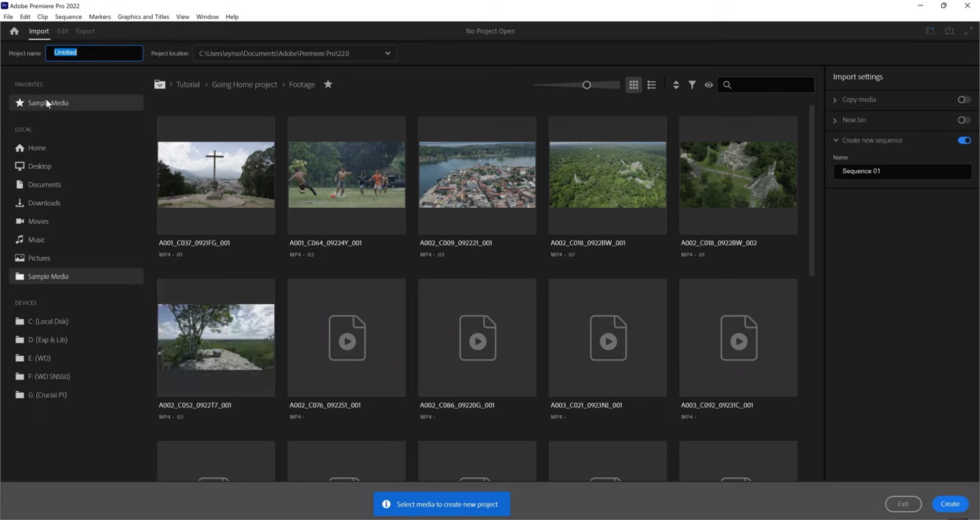
Task: Click the Home icon in the header
Action: point(14,31)
